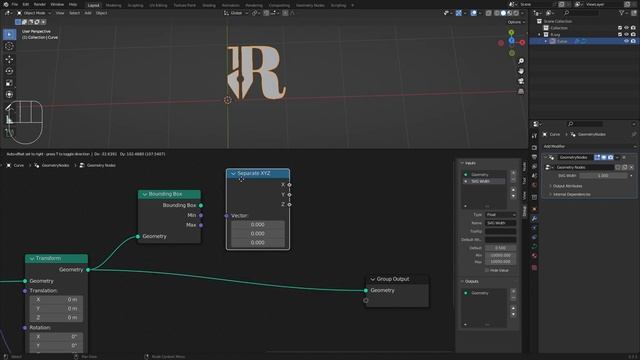Viewport: 640px width, 360px height.
Task: Open the Render menu
Action: pyautogui.click(x=40, y=4)
